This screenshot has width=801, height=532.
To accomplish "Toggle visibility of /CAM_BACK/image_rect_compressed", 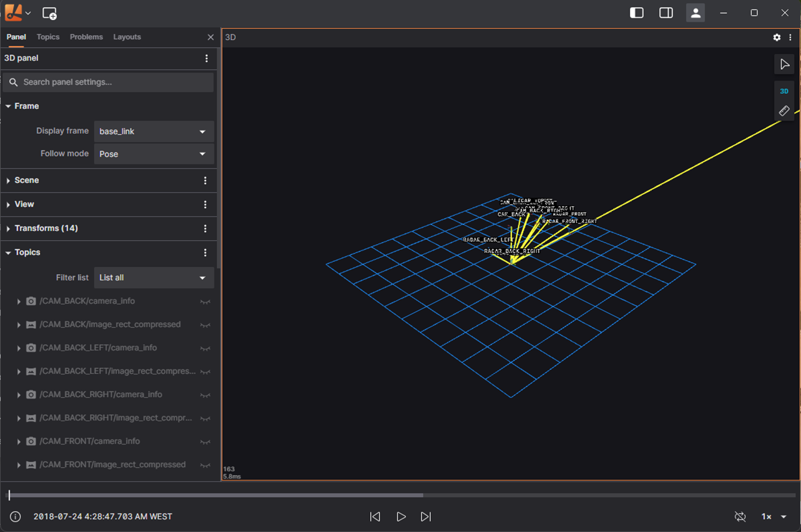I will pyautogui.click(x=205, y=325).
